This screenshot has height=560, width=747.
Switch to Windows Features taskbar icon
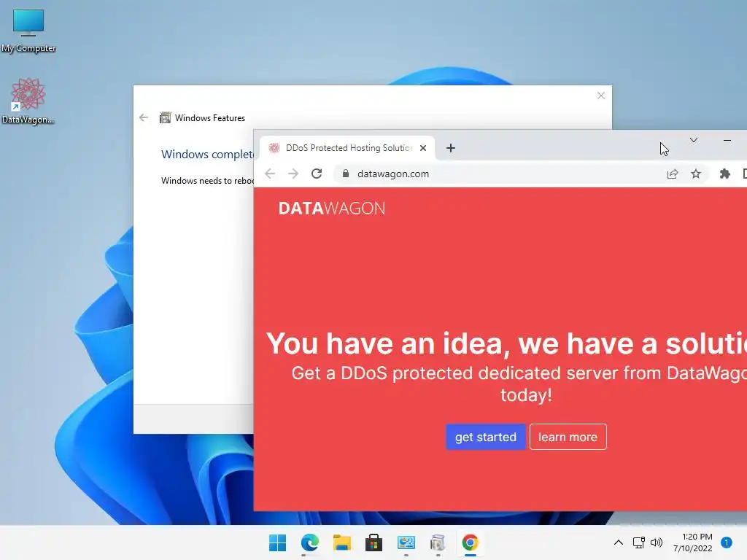(x=438, y=542)
